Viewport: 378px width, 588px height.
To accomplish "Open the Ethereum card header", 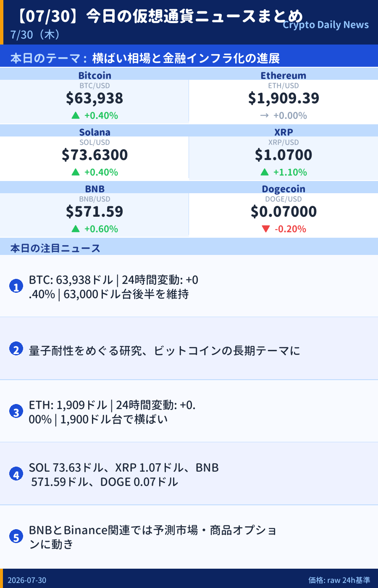I will [283, 75].
